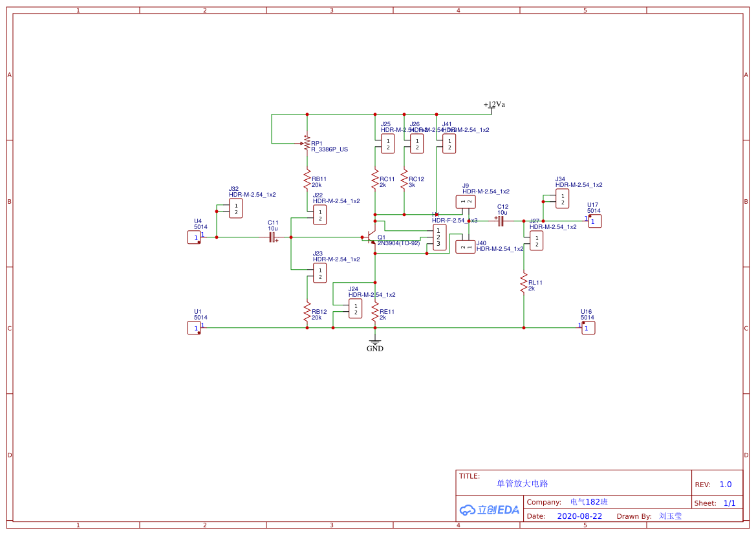Viewport: 756px width, 535px height.
Task: Select the J40 header box
Action: click(466, 247)
